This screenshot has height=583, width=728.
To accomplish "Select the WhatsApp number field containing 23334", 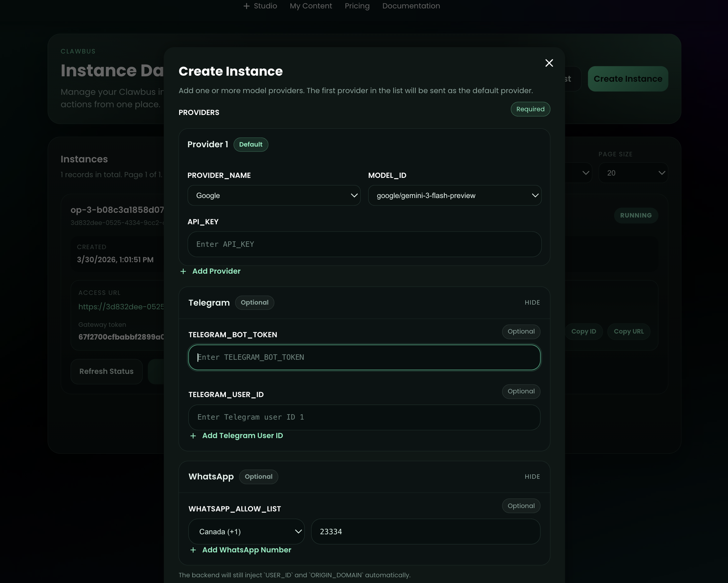I will (425, 531).
